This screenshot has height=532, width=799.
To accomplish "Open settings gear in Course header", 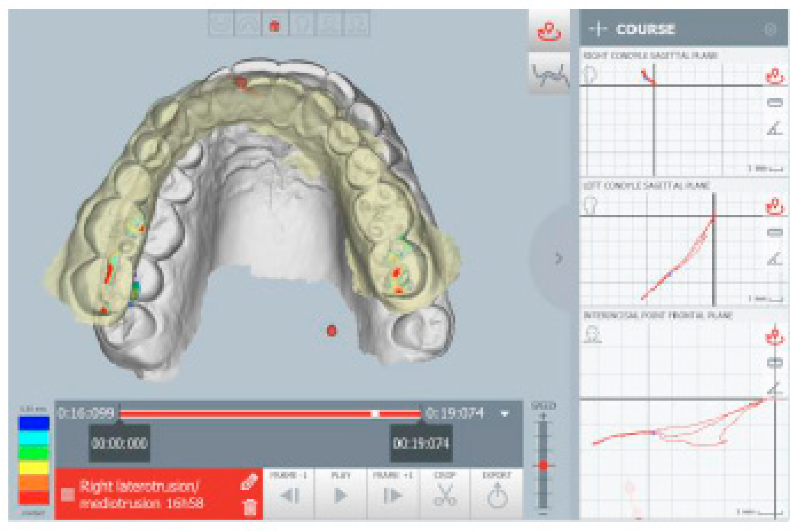I will pos(770,29).
